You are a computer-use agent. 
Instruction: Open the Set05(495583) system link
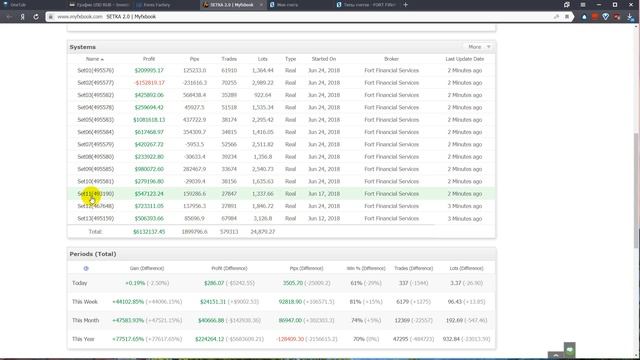[x=96, y=120]
